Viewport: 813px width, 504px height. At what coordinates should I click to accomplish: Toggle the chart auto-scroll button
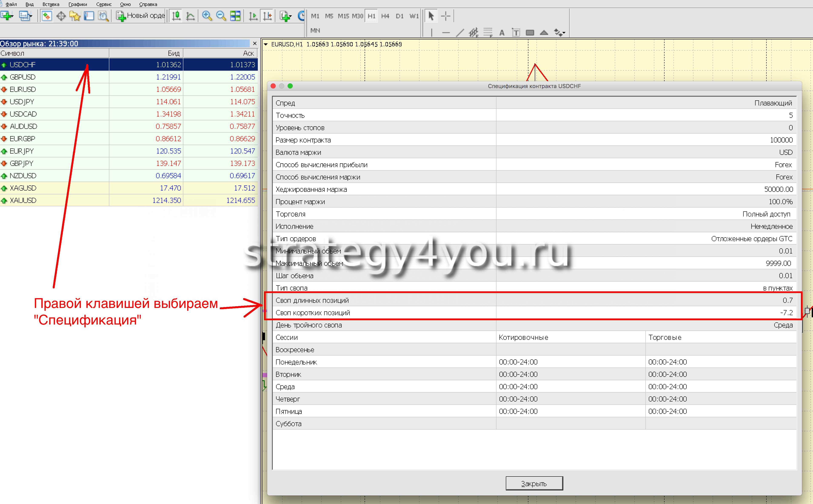[x=253, y=16]
